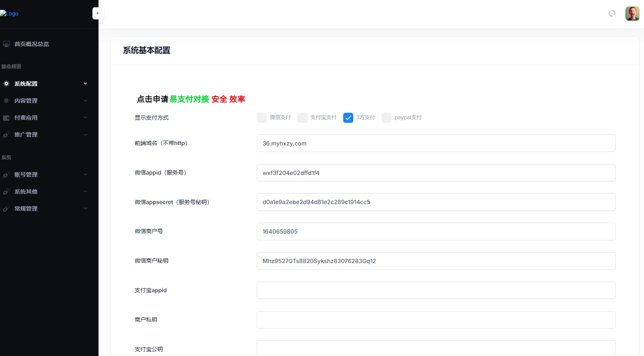Open the user avatar profile picture
The image size is (644, 356).
pyautogui.click(x=632, y=13)
